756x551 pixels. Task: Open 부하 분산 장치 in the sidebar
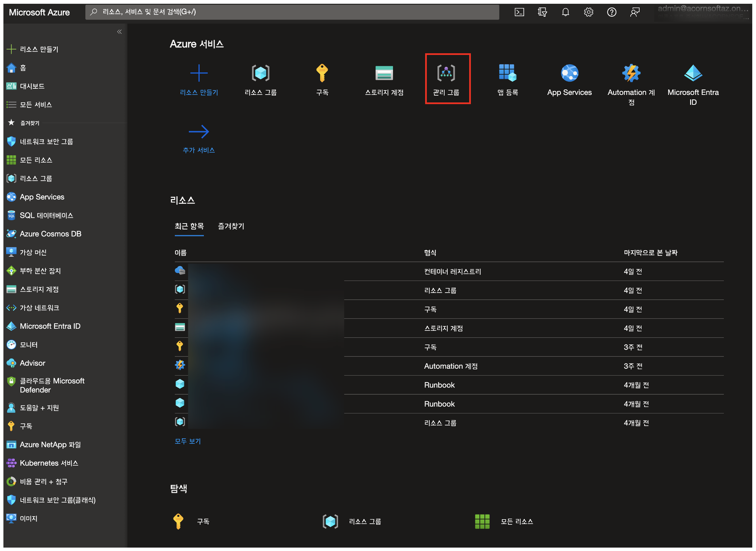(x=34, y=271)
